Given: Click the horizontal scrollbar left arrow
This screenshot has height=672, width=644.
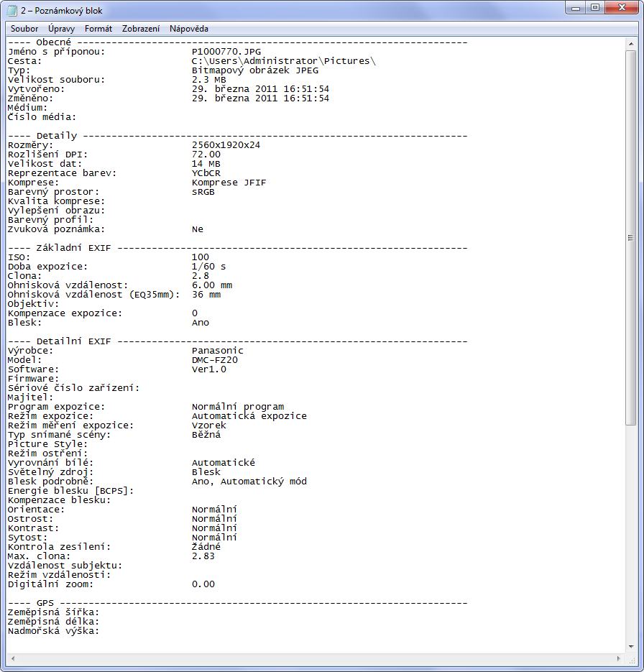Looking at the screenshot, I should (13, 658).
